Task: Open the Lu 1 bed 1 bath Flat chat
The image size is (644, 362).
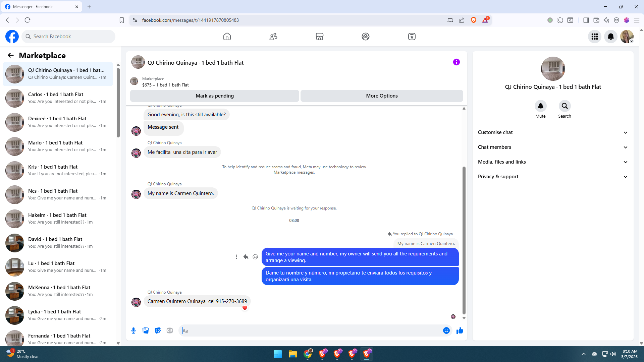Action: [x=58, y=267]
